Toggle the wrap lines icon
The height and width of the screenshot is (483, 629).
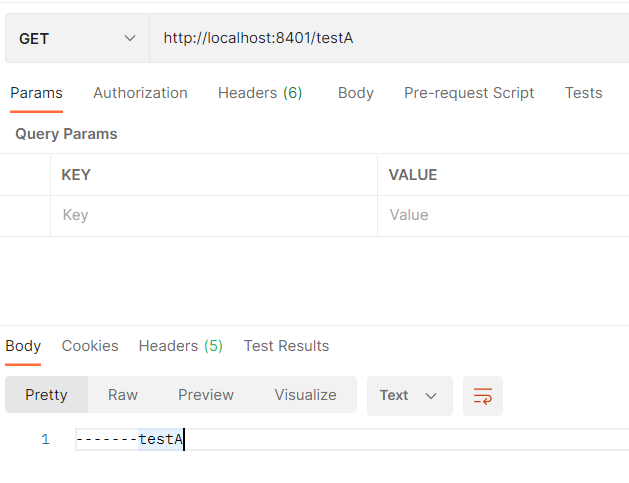pyautogui.click(x=483, y=396)
